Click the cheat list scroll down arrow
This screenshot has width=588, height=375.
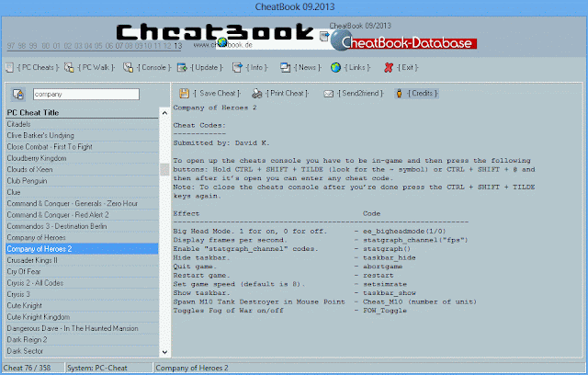point(164,352)
